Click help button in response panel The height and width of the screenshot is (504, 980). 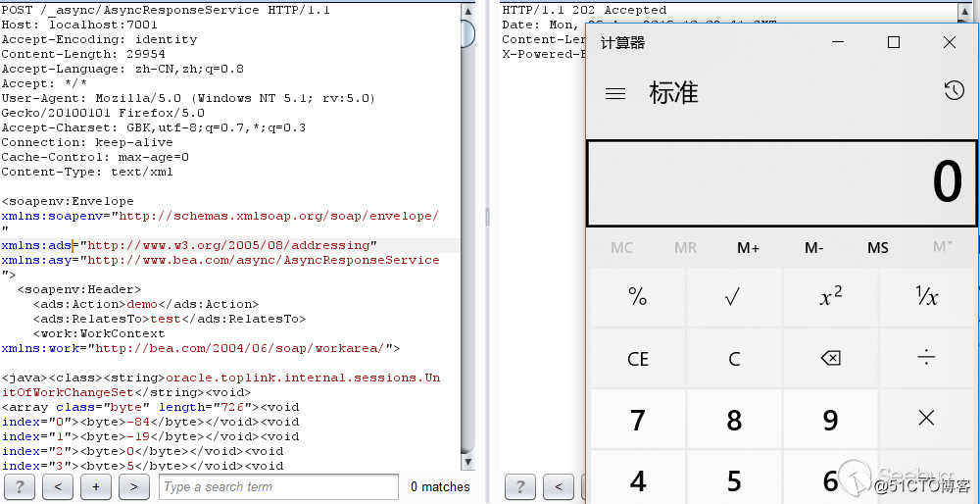point(520,486)
